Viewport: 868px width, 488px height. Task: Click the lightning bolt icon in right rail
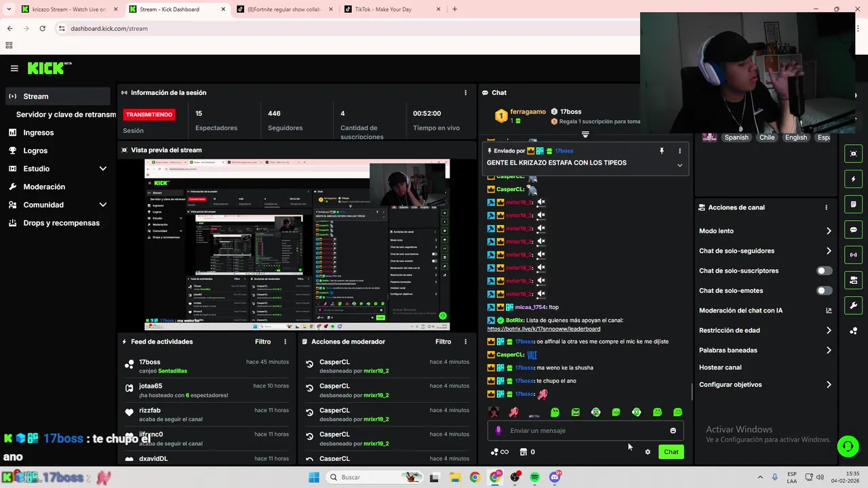tap(853, 179)
